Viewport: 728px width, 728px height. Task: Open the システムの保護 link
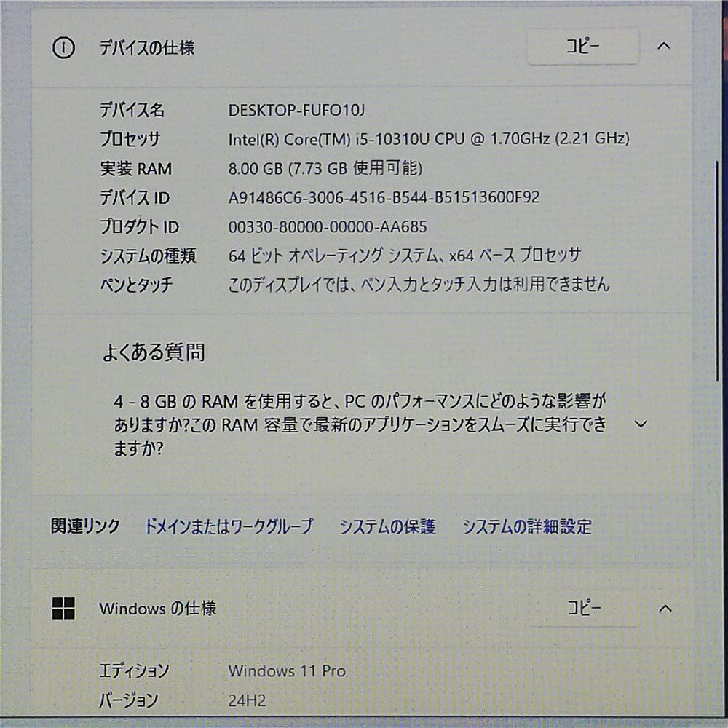click(x=388, y=526)
